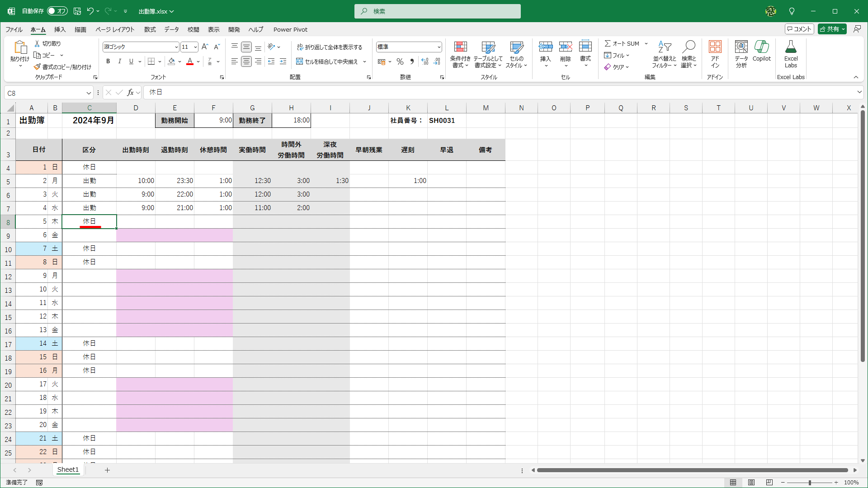Expand the fill color dropdown arrow
Viewport: 868px width, 488px height.
coord(180,61)
